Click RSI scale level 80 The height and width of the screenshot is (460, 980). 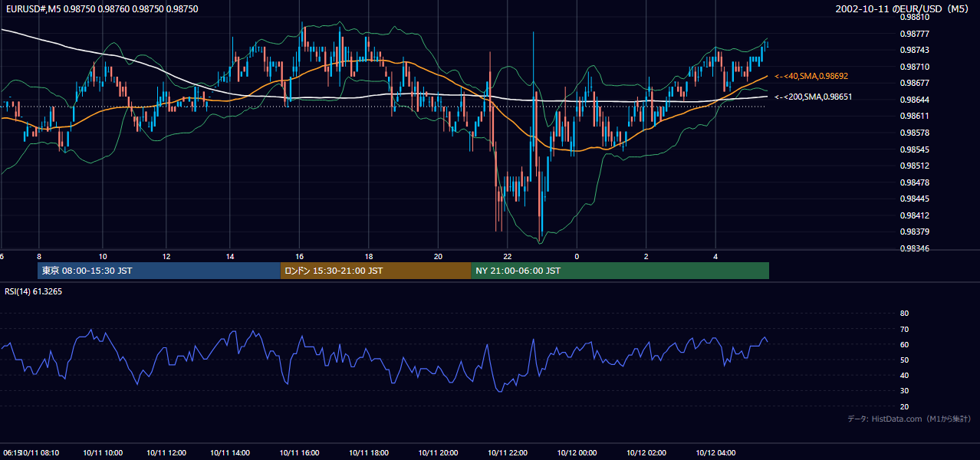tap(904, 314)
